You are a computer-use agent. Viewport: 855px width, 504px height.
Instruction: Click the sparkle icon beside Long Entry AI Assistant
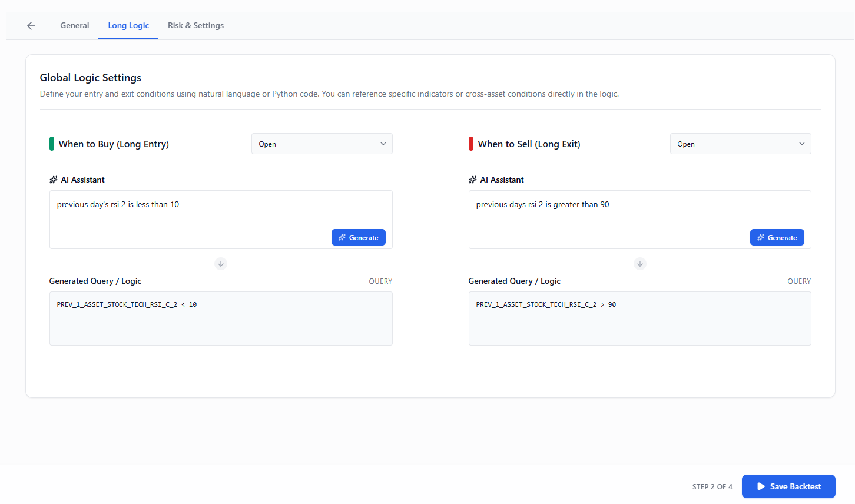click(54, 180)
